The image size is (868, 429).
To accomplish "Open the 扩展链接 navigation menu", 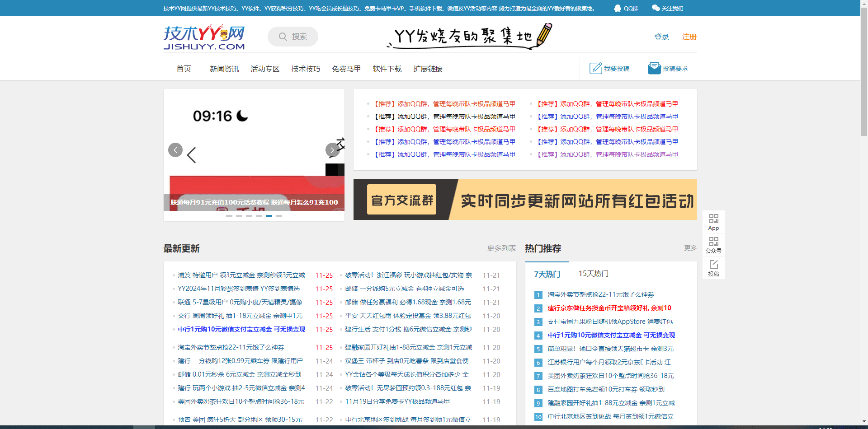I will (428, 69).
